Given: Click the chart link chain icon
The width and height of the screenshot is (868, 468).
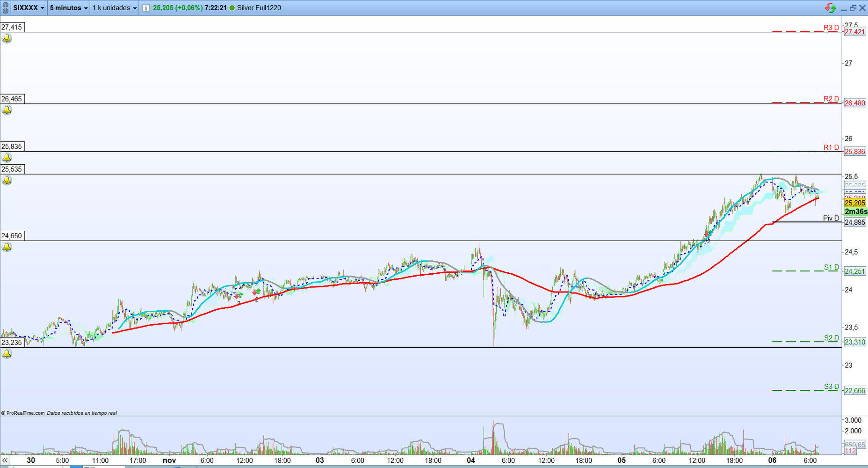Looking at the screenshot, I should [x=6, y=7].
